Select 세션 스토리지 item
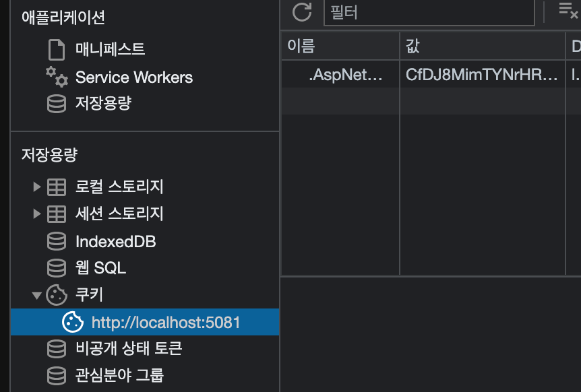The image size is (581, 392). coord(119,214)
